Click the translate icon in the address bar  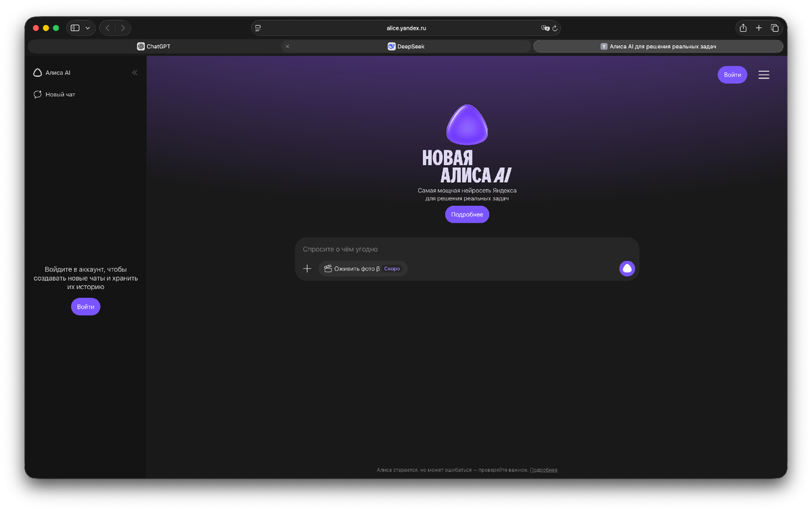click(545, 28)
